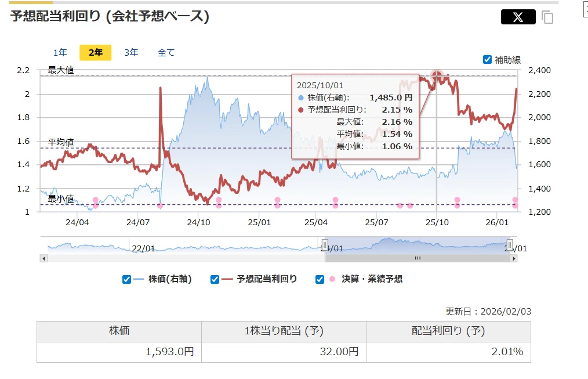Toggle the 株価(右軸) series checkbox
This screenshot has height=379, width=588.
click(127, 279)
